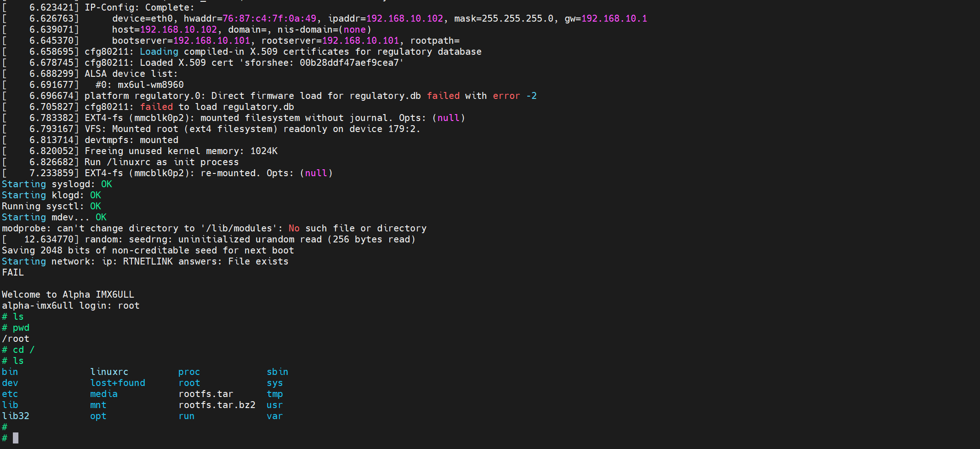Click the opt directory entry

pyautogui.click(x=98, y=416)
